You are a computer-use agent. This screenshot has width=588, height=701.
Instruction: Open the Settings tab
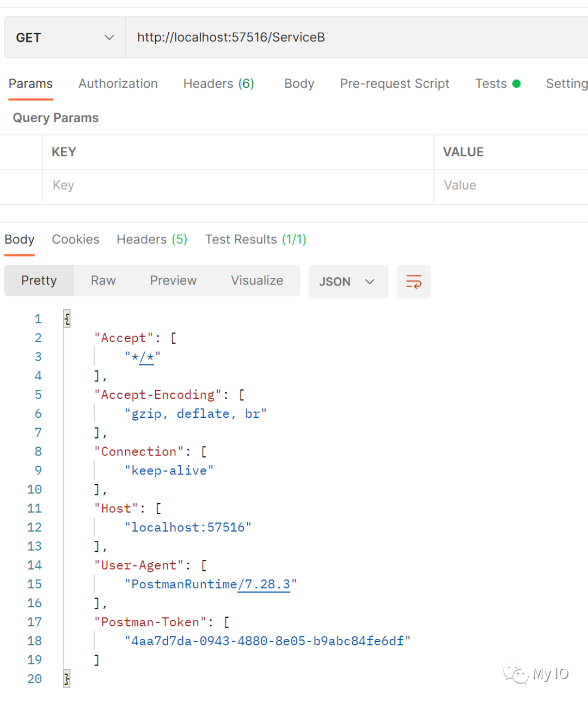click(566, 84)
